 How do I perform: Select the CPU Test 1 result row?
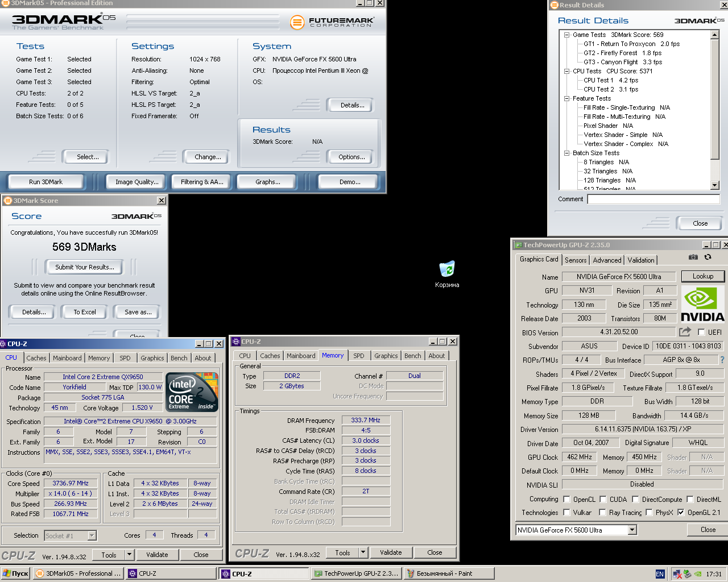(611, 80)
